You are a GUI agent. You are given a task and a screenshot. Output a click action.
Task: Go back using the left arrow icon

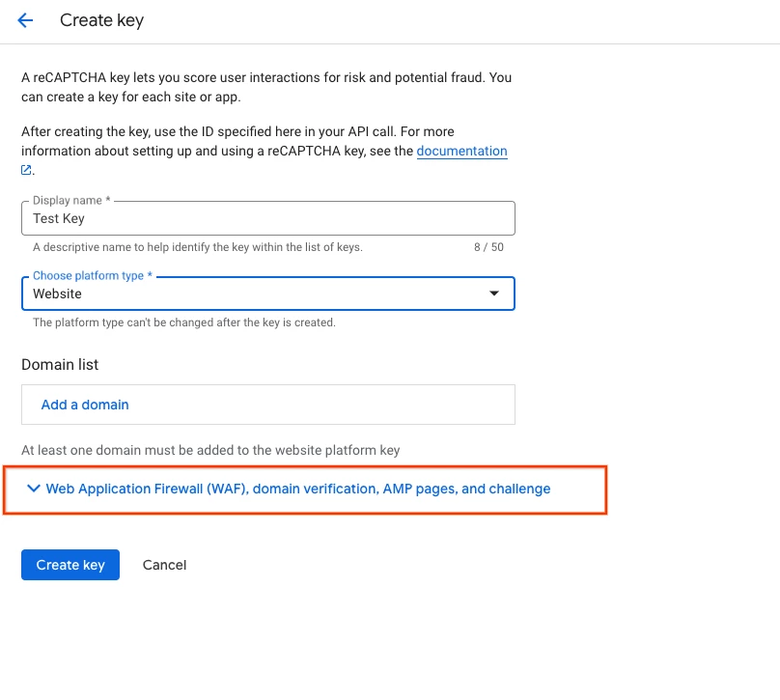25,20
